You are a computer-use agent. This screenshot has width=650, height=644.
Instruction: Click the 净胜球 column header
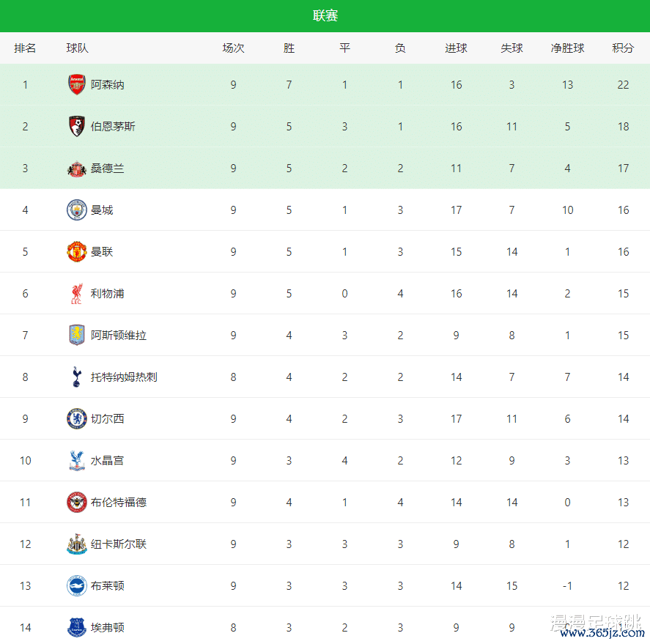click(x=567, y=48)
